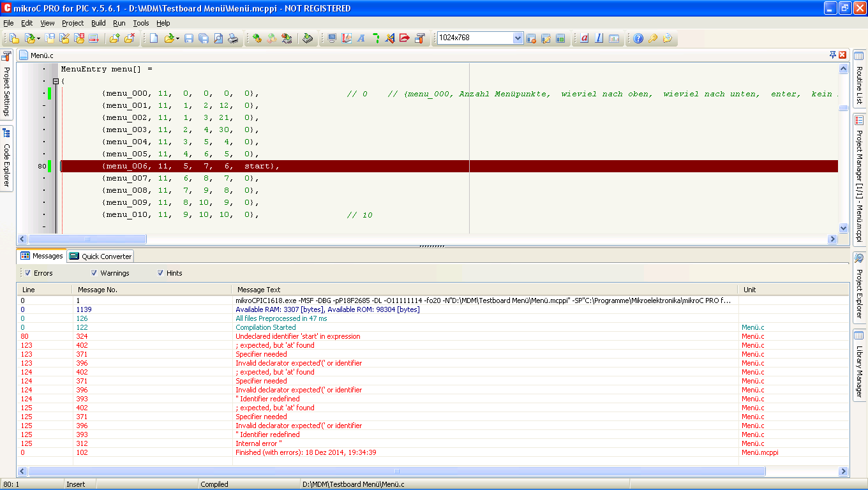This screenshot has width=868, height=490.
Task: Click the Add File to Project icon
Action: (x=114, y=38)
